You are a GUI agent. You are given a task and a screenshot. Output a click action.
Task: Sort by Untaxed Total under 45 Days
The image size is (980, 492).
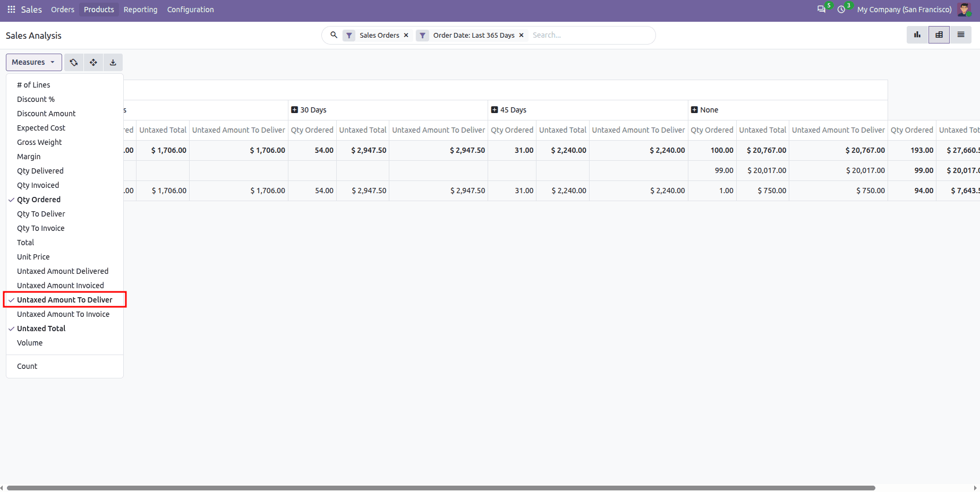(x=563, y=130)
